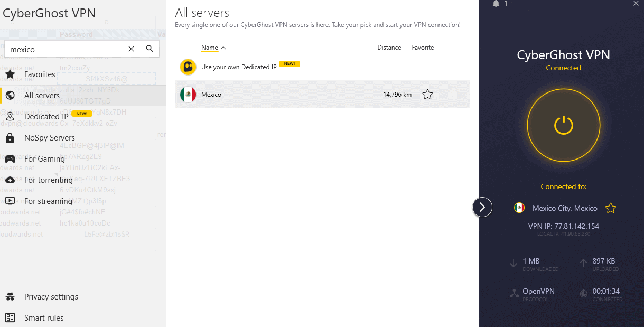Click the 00:01:34 connected time
This screenshot has height=327, width=644.
[x=606, y=291]
